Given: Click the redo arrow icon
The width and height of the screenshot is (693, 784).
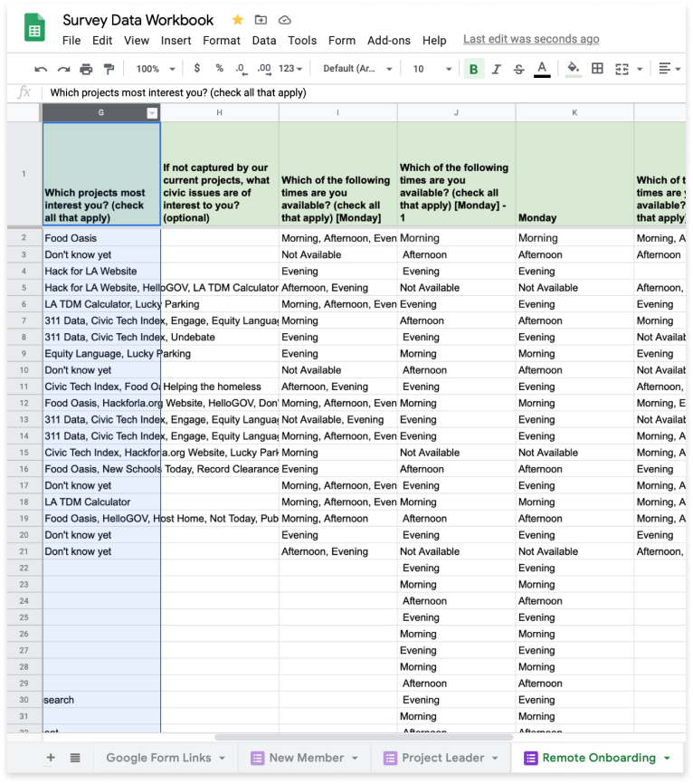Looking at the screenshot, I should point(63,69).
